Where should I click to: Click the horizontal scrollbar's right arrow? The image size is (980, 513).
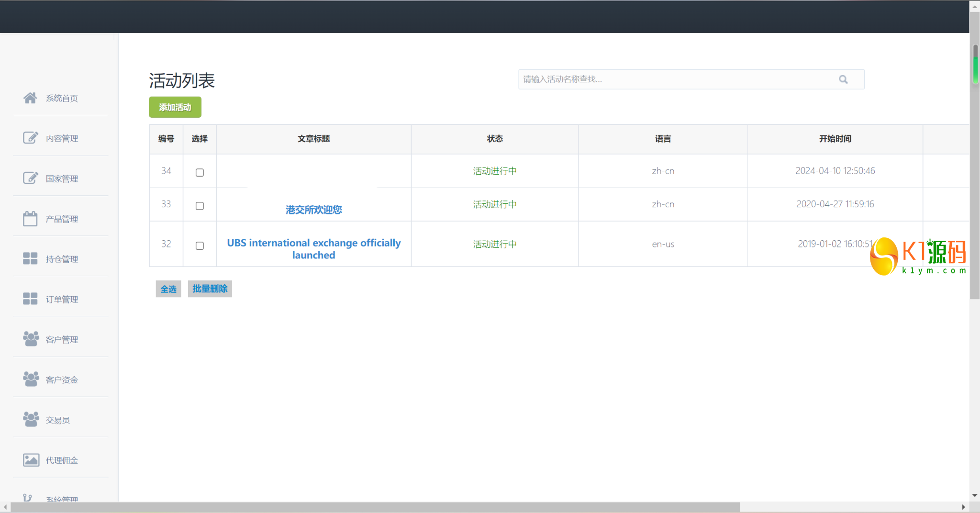pyautogui.click(x=963, y=507)
